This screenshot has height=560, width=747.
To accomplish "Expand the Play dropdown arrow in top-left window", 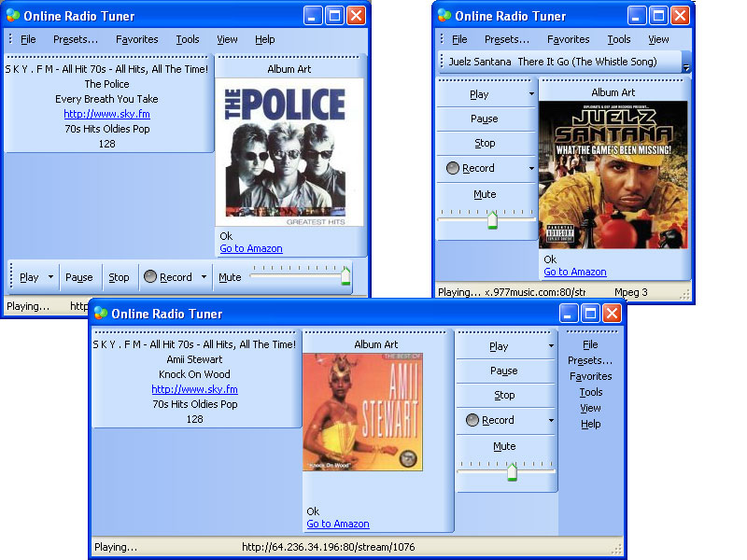I will click(50, 276).
